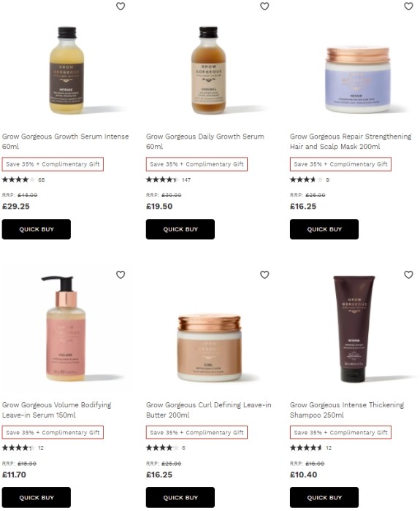This screenshot has height=511, width=420.
Task: Quick buy Curl Defining Leave-in Butter
Action: pyautogui.click(x=180, y=497)
